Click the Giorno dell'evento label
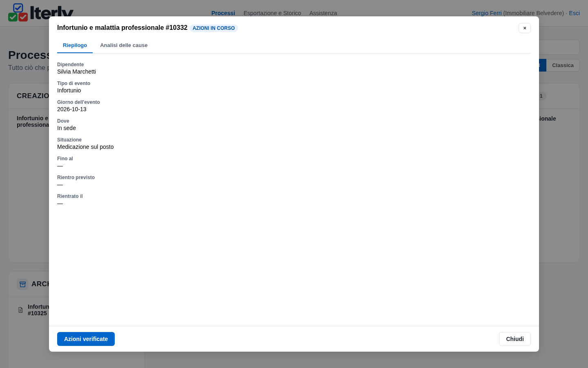The width and height of the screenshot is (588, 368). click(78, 102)
